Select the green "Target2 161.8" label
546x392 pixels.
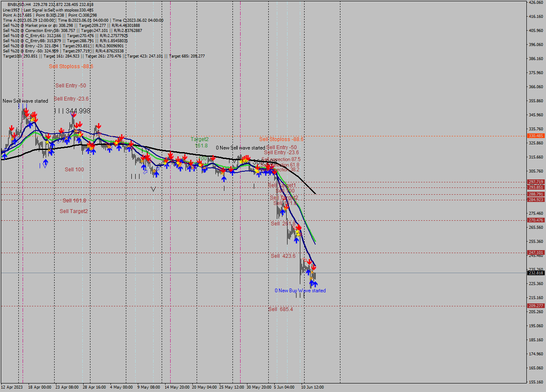pyautogui.click(x=199, y=142)
